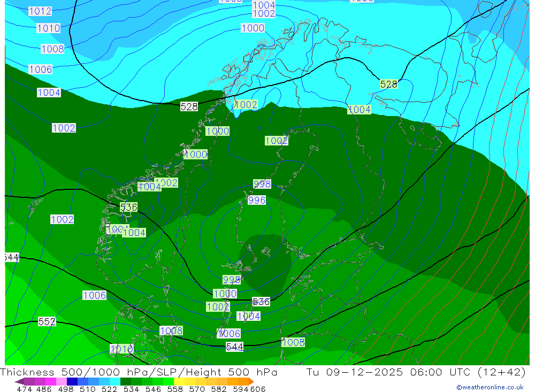The width and height of the screenshot is (535, 392).
Task: Select the light pink legend swatch above 498
Action: pos(62,381)
